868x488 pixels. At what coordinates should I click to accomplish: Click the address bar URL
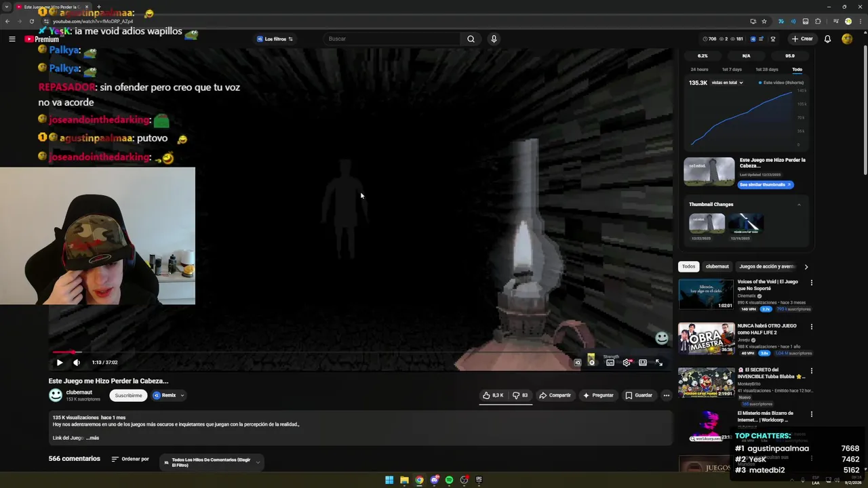pos(93,21)
